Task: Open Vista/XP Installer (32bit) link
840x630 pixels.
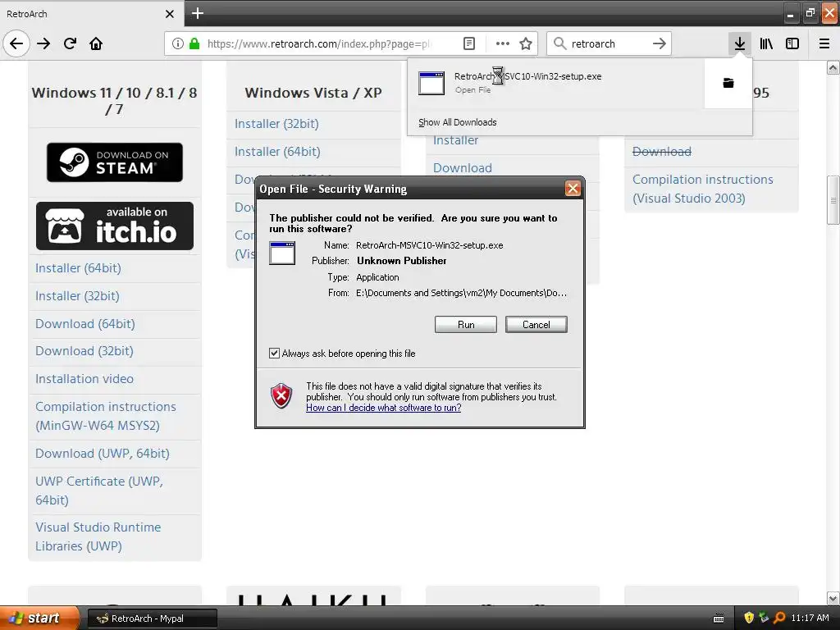Action: click(x=276, y=124)
